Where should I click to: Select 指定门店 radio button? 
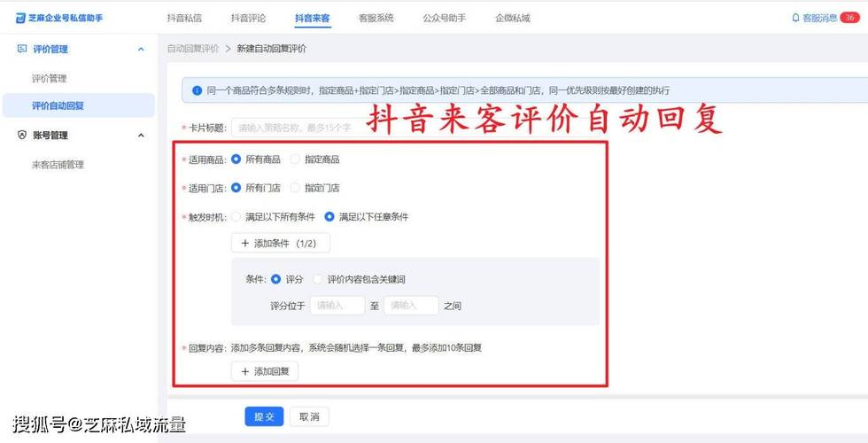[295, 188]
